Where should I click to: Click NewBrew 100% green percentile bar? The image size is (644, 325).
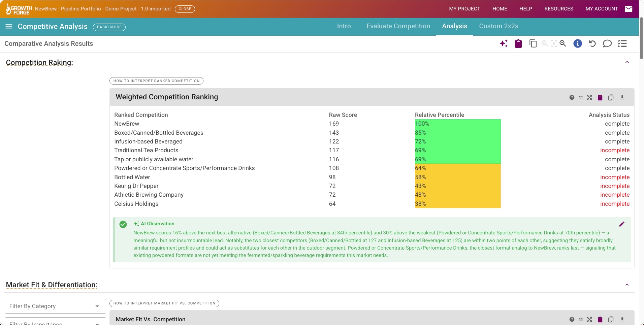tap(458, 124)
